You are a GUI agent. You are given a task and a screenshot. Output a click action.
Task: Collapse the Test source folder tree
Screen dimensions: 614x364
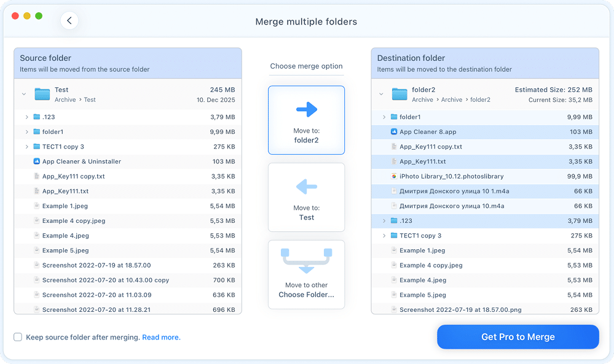(24, 95)
